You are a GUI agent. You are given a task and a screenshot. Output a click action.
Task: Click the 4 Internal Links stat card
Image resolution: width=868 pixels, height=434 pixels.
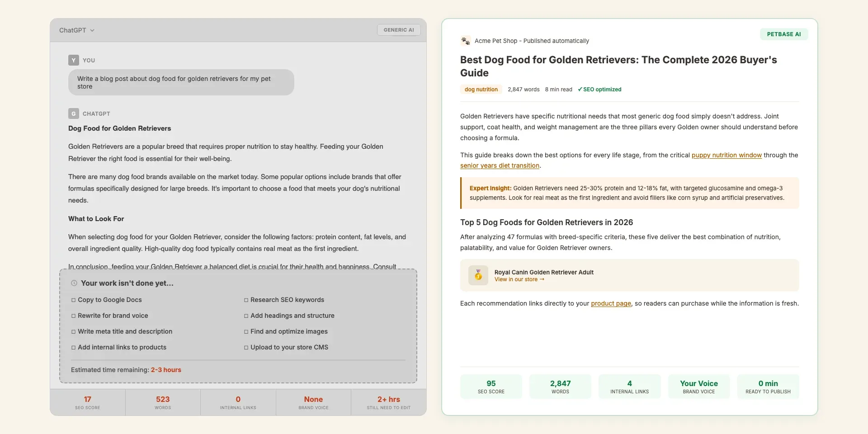[630, 387]
